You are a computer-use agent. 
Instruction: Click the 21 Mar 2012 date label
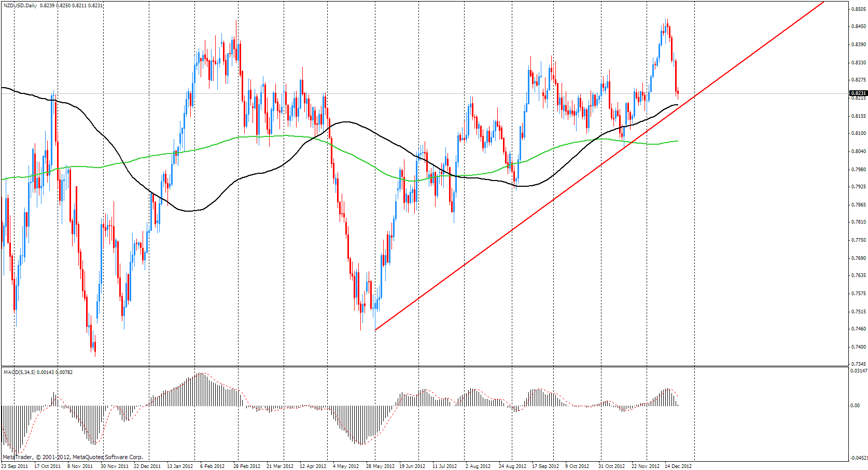pos(280,466)
